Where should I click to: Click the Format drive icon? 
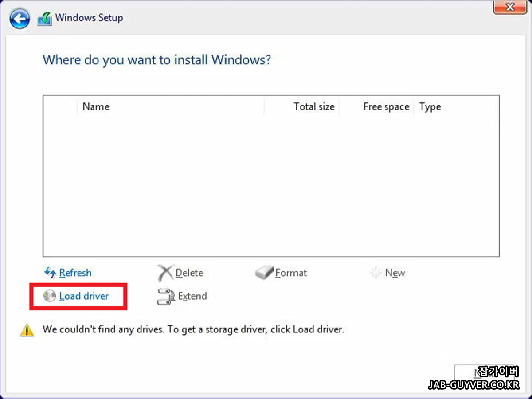click(265, 273)
